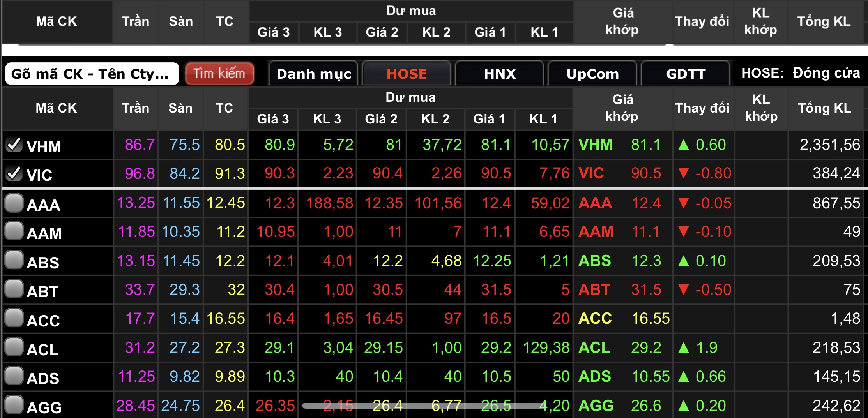Image resolution: width=868 pixels, height=418 pixels.
Task: Click the ACL stock symbol in first column
Action: [42, 350]
